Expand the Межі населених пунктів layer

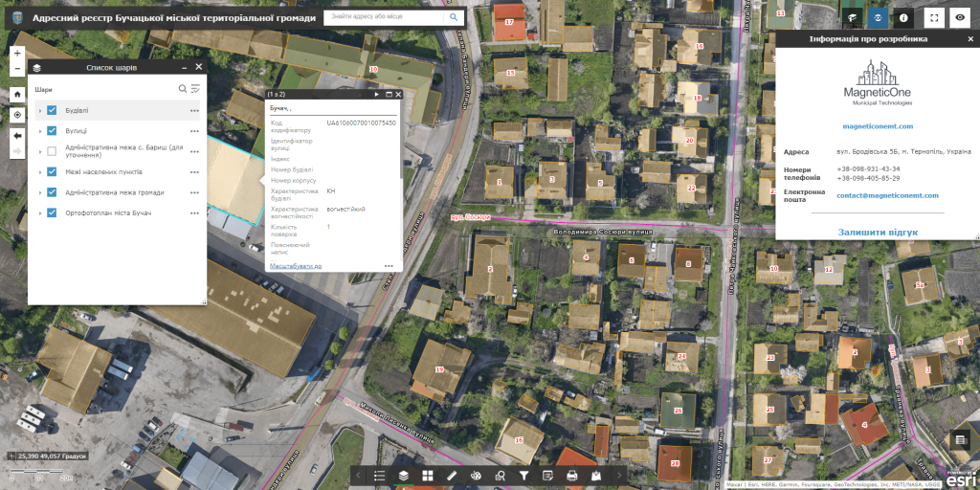(40, 172)
